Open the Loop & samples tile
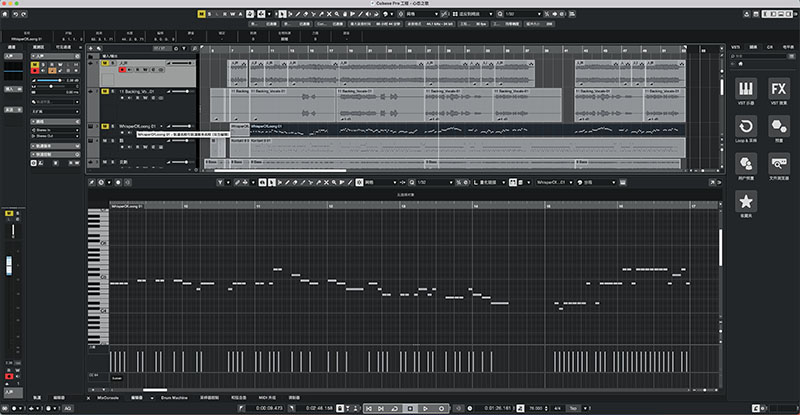The image size is (800, 415). click(746, 126)
